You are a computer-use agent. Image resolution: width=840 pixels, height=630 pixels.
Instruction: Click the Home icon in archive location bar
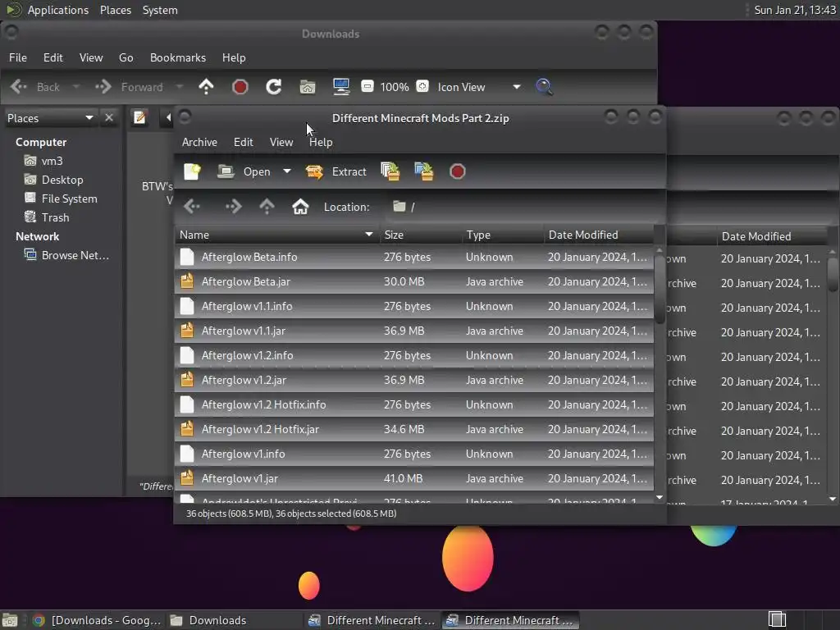pos(300,206)
